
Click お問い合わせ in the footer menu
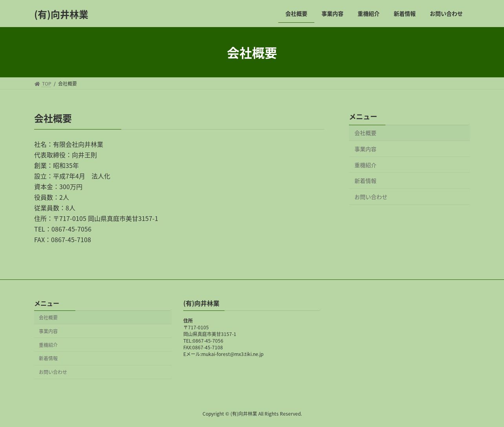coord(103,372)
